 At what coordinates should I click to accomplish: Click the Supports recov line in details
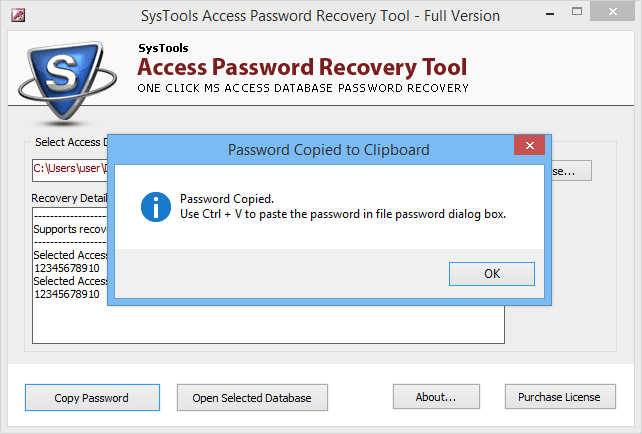[x=70, y=229]
